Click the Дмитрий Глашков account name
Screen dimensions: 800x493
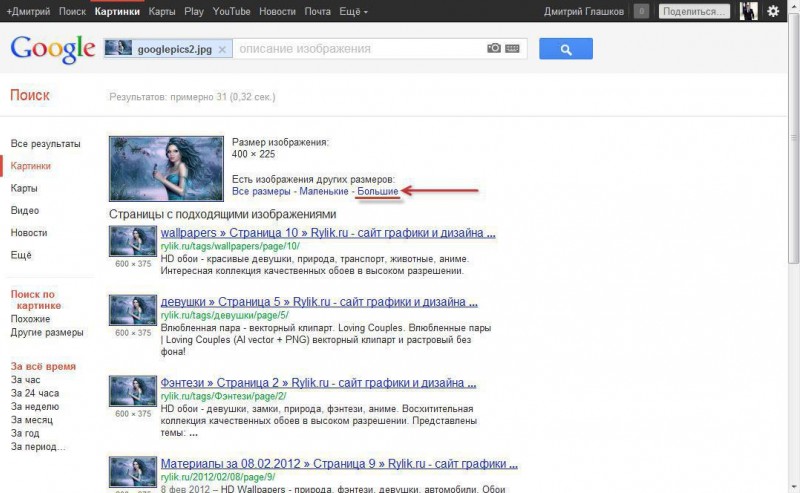click(x=584, y=11)
